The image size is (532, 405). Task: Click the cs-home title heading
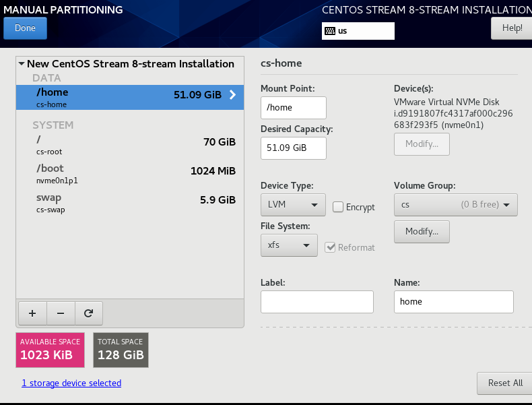281,63
